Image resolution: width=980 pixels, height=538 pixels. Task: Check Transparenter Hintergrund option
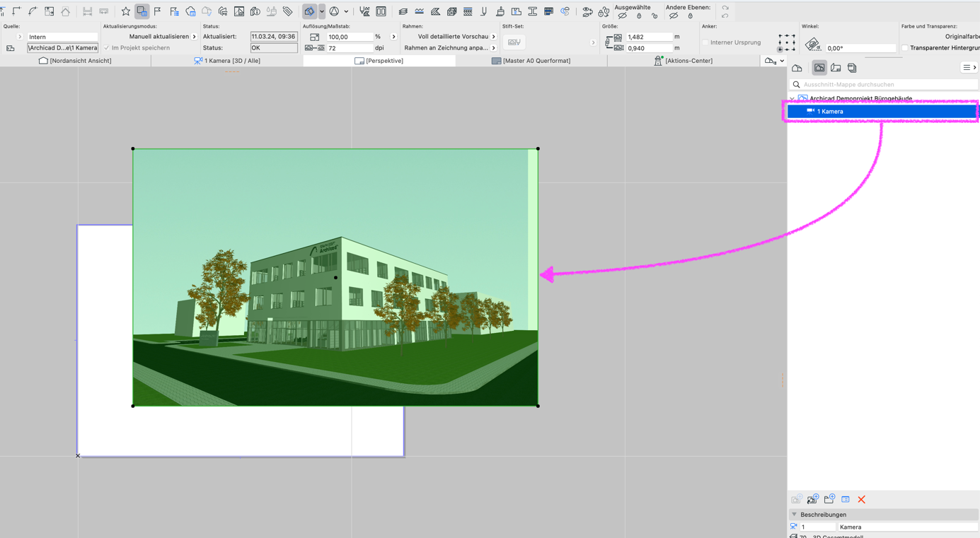point(905,48)
